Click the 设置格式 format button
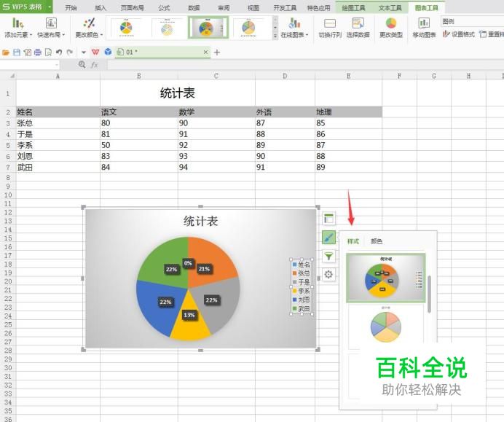Viewport: 504px width, 422px height. [459, 34]
